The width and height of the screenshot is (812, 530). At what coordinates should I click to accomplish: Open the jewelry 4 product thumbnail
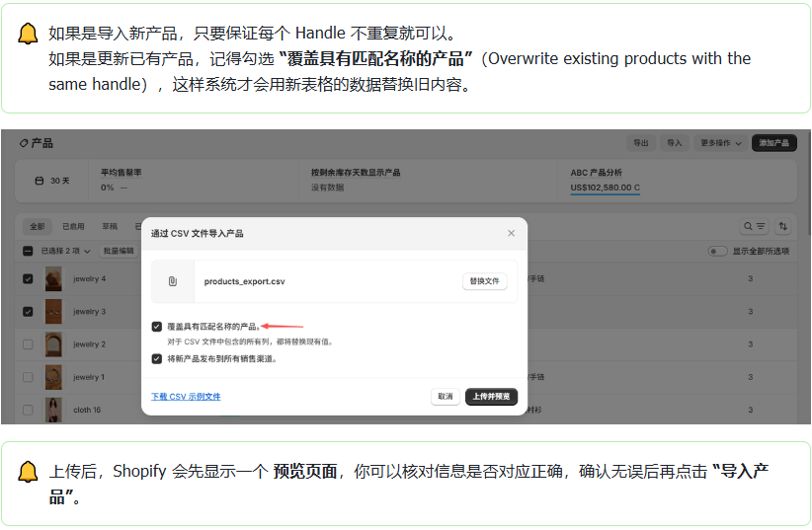(x=53, y=279)
